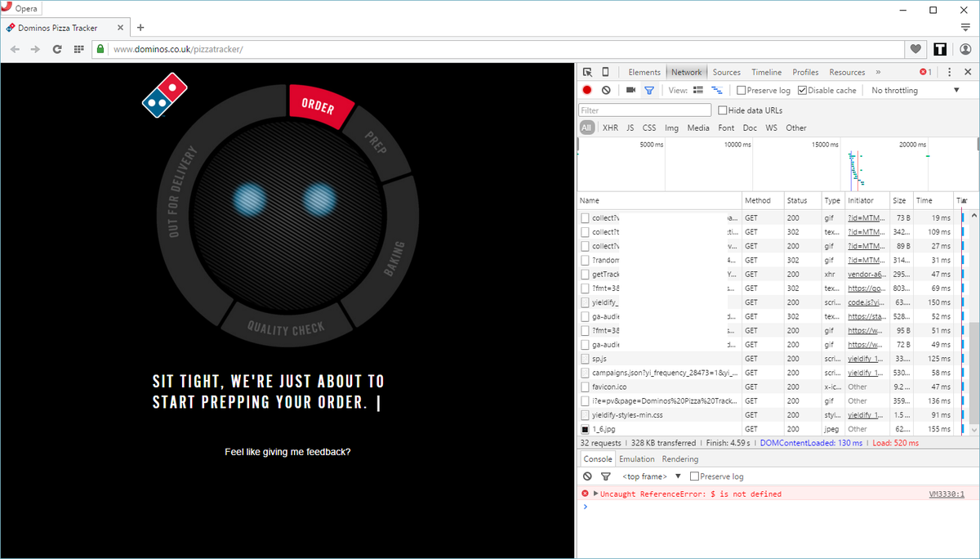Switch to large request rows view
Screen dimensions: 980x559
[698, 90]
